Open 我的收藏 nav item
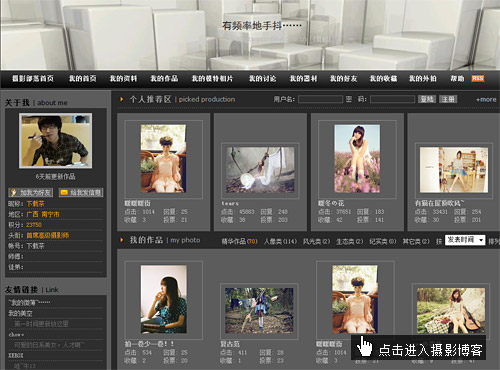500x370 pixels. [383, 79]
